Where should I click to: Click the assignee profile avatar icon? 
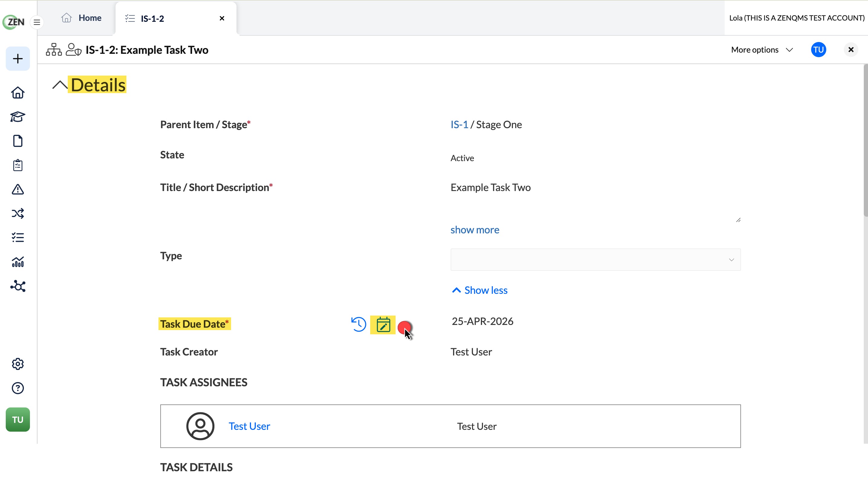pyautogui.click(x=200, y=426)
